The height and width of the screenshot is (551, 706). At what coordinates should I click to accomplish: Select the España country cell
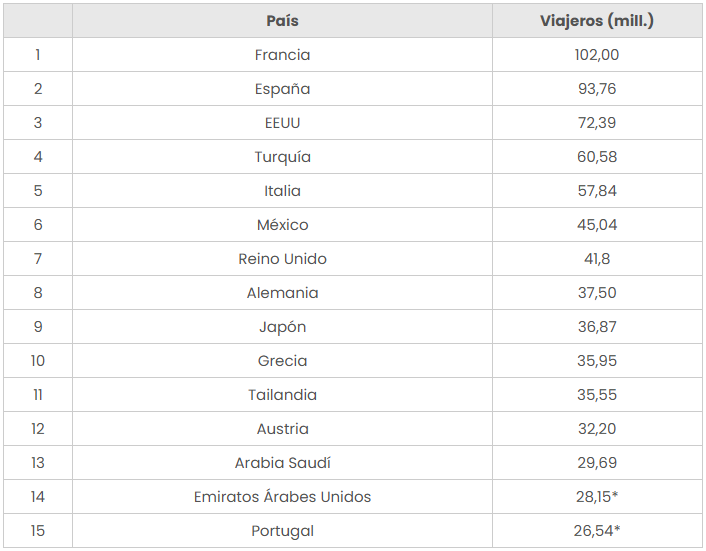point(282,89)
